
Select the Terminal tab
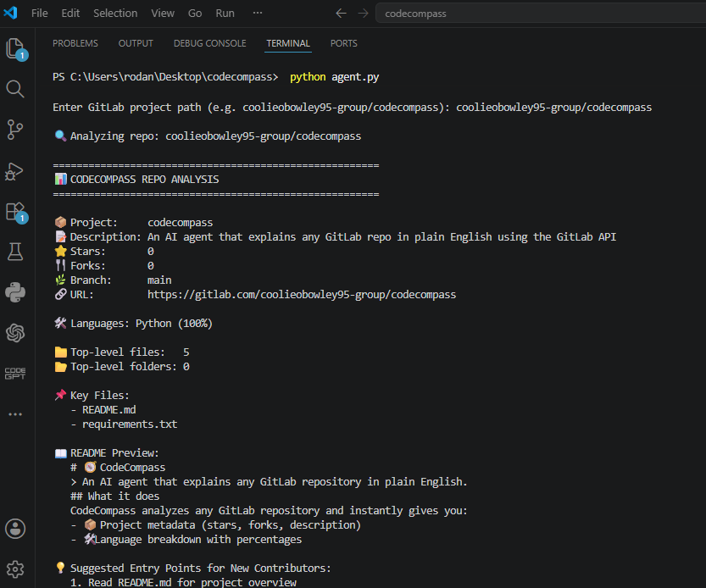288,43
